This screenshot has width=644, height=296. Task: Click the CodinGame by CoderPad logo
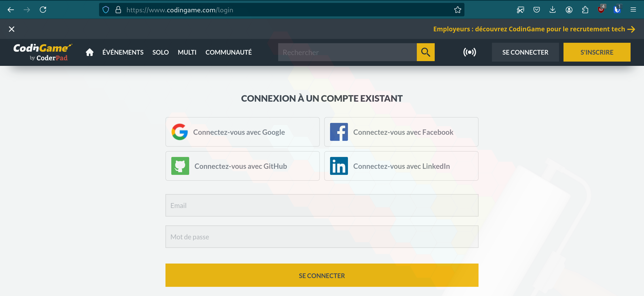[x=42, y=52]
